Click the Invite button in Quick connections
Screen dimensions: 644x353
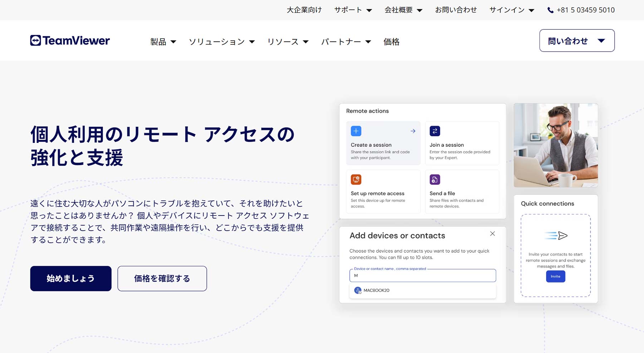556,276
